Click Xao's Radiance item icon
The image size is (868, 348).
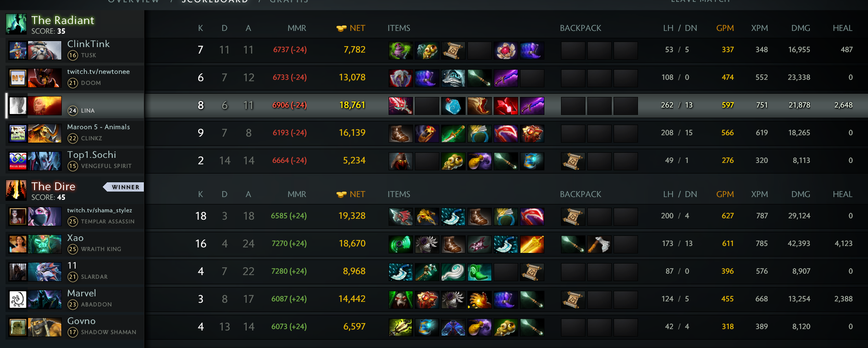(x=532, y=244)
